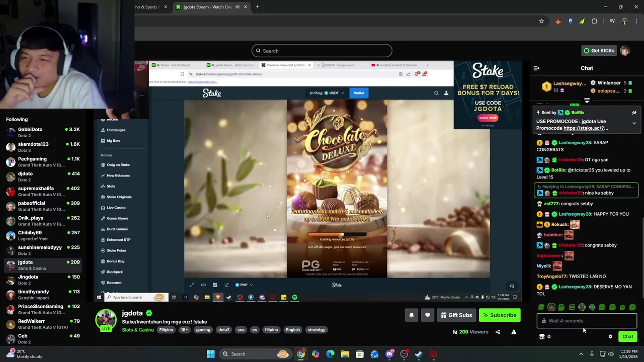644x362 pixels.
Task: Share the stream via share icon
Action: coord(498,332)
